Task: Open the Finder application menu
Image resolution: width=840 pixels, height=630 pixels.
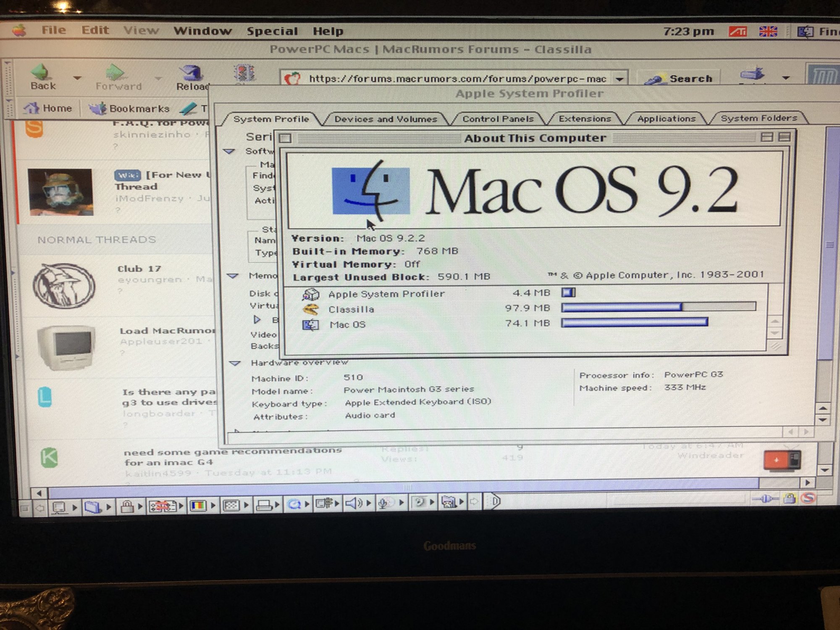Action: [818, 31]
